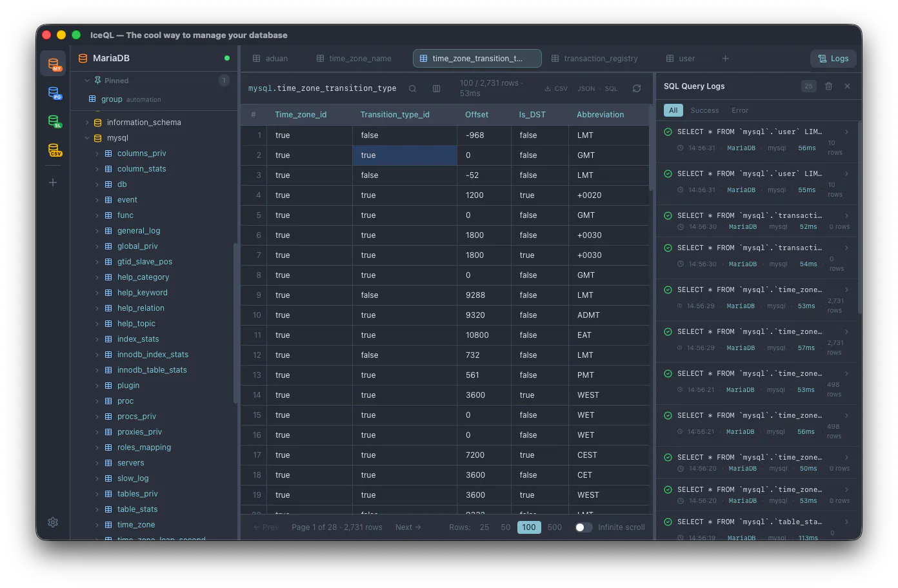Screen dimensions: 898x588
Task: Switch to the user tab
Action: (x=681, y=58)
